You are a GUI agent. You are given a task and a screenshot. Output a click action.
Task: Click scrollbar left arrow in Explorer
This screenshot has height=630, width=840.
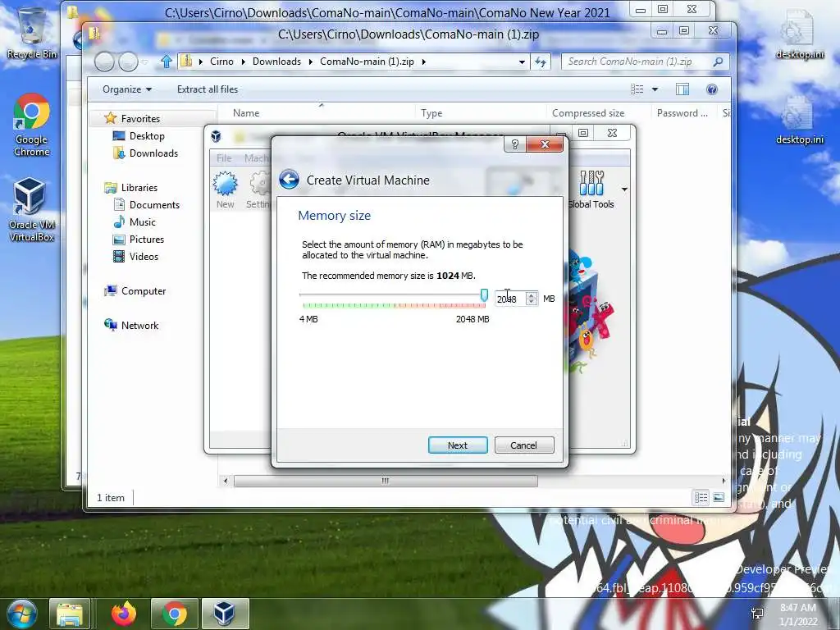[x=226, y=481]
